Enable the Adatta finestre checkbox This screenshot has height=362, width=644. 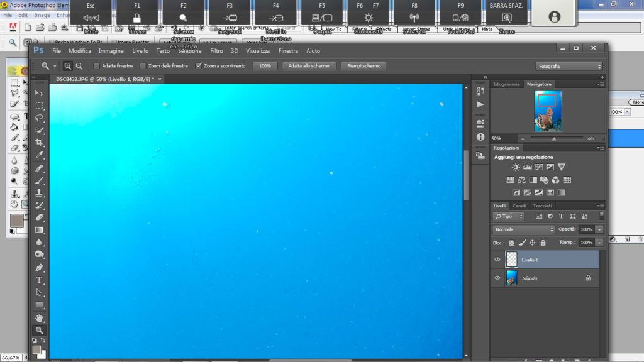click(96, 65)
